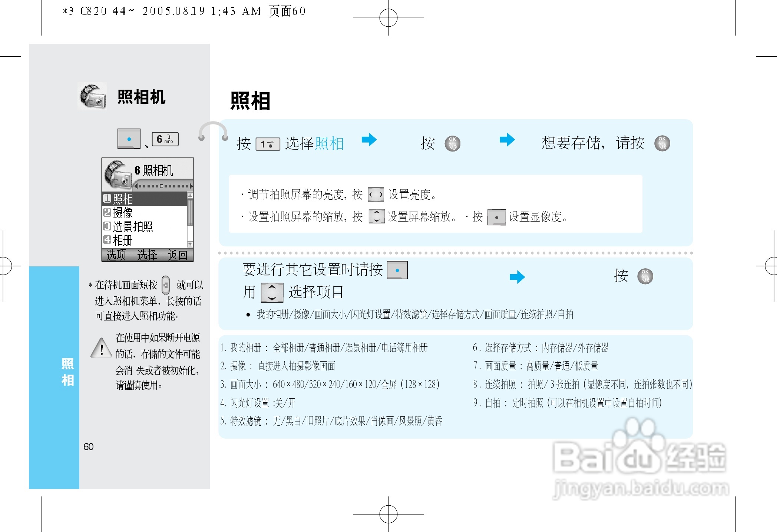Click the 1 key icon before 选择照相

tap(268, 144)
